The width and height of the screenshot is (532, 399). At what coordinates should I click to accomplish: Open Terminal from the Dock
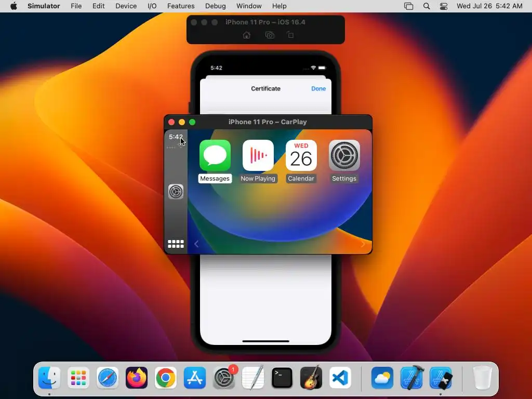[x=282, y=378]
